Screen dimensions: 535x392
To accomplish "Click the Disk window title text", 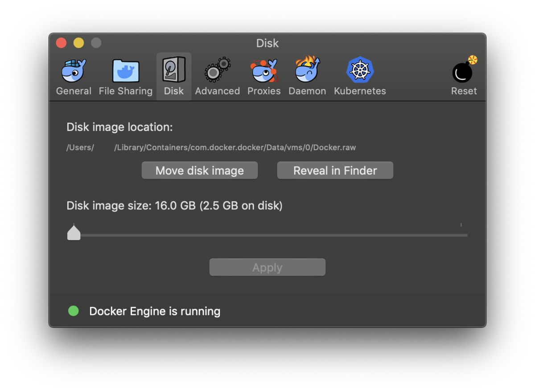I will click(x=267, y=43).
